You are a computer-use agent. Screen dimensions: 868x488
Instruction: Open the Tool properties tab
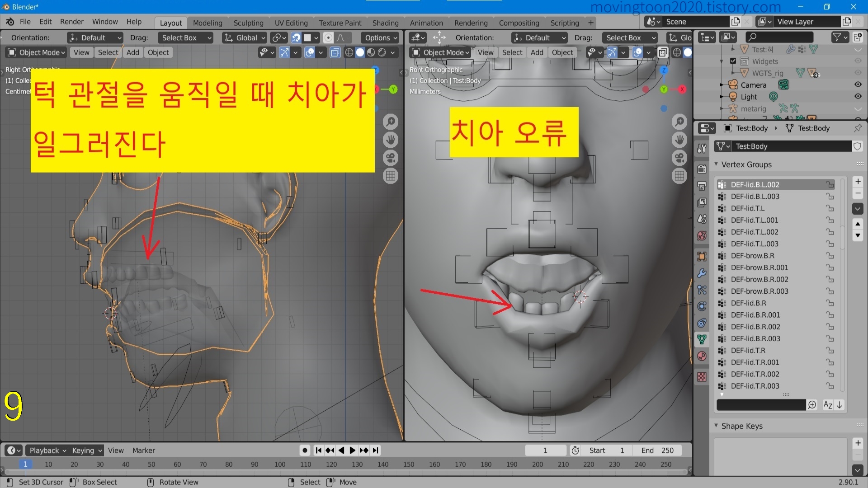pyautogui.click(x=702, y=148)
